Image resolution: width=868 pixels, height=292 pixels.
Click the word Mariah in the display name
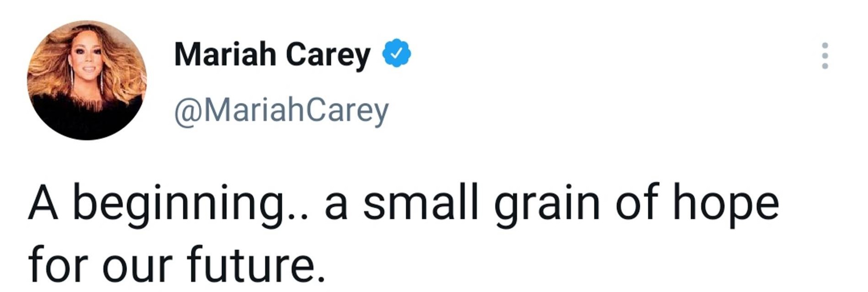(225, 54)
